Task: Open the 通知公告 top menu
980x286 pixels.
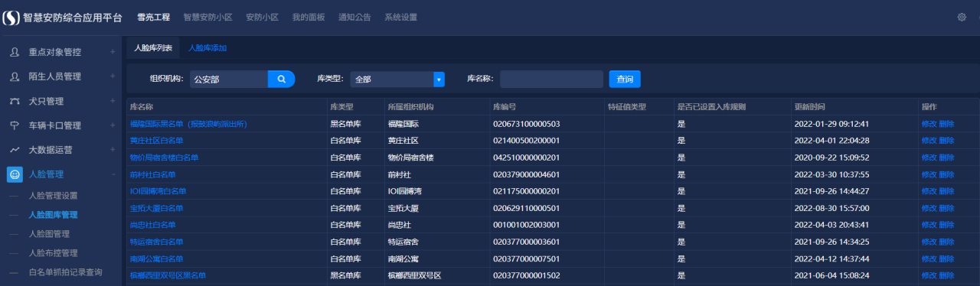Action: click(354, 17)
